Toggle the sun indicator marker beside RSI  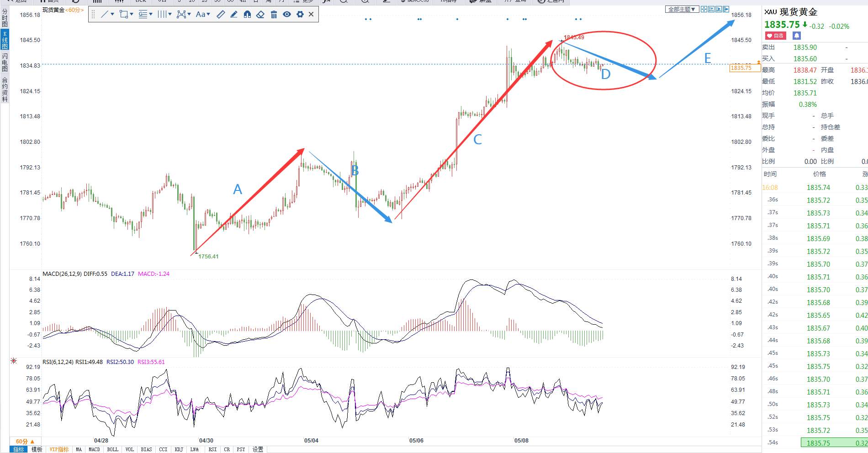[14, 361]
